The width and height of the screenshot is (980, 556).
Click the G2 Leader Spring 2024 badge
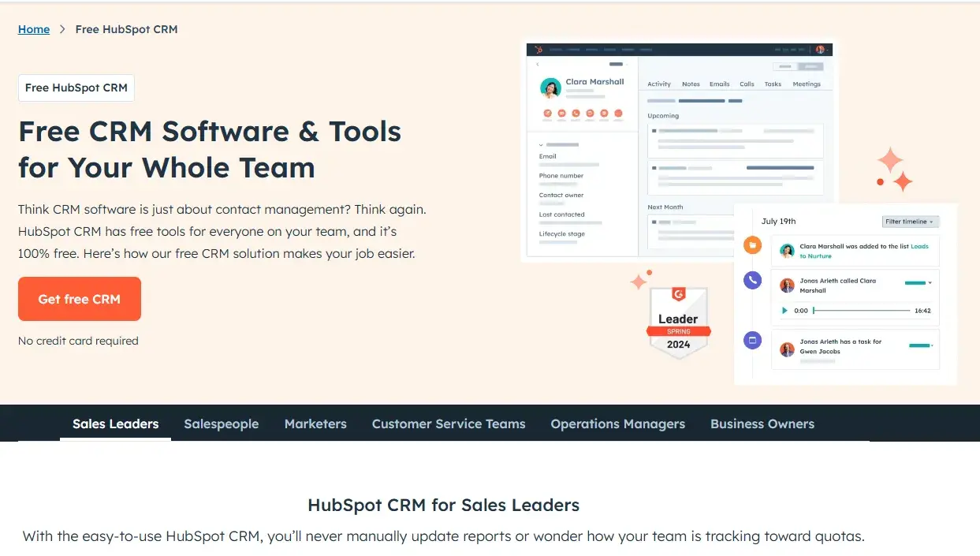point(678,323)
